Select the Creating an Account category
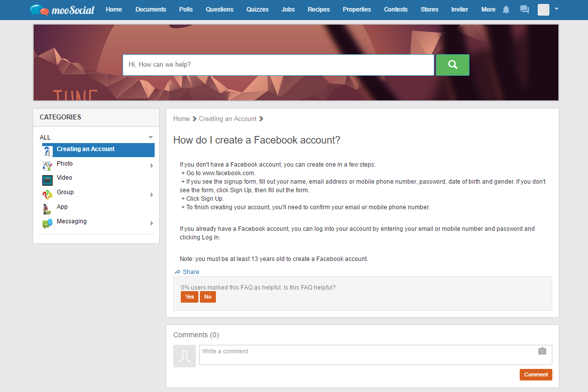Screen dimensions: 588x392 [98, 150]
